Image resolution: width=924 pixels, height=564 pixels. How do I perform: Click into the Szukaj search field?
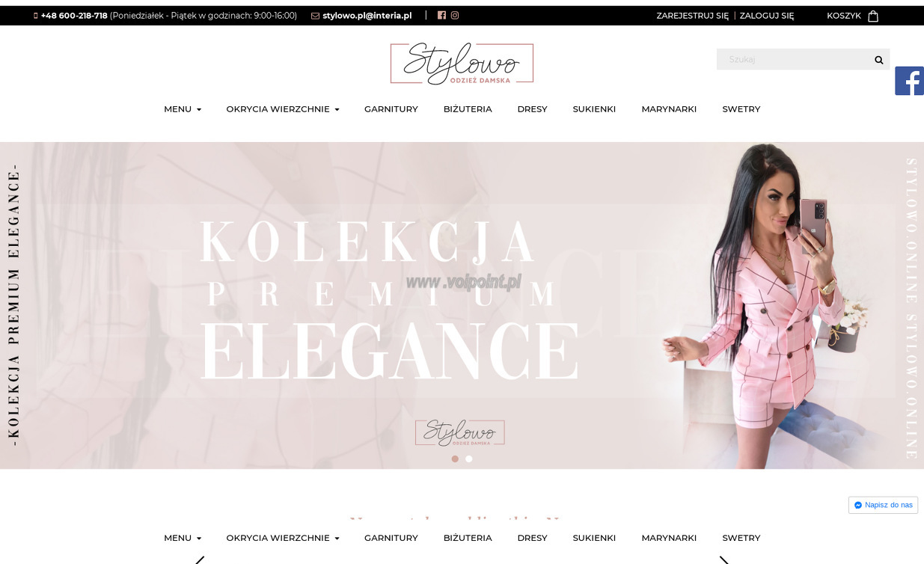(x=793, y=60)
